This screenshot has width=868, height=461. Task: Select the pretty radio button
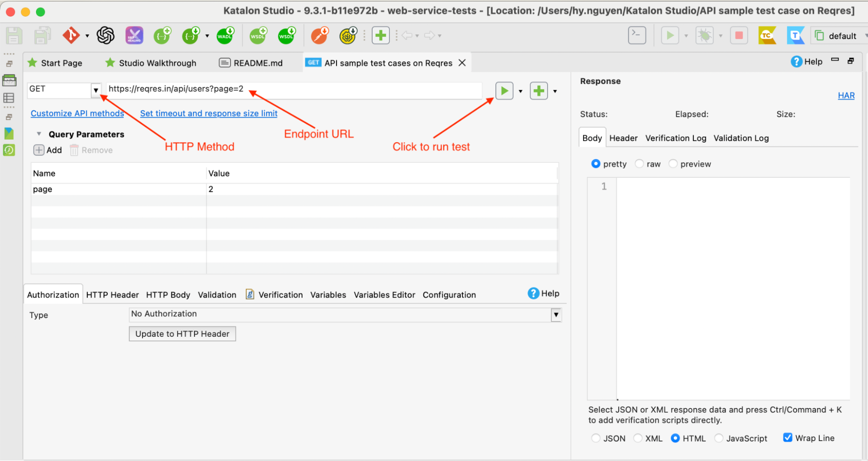pos(596,164)
